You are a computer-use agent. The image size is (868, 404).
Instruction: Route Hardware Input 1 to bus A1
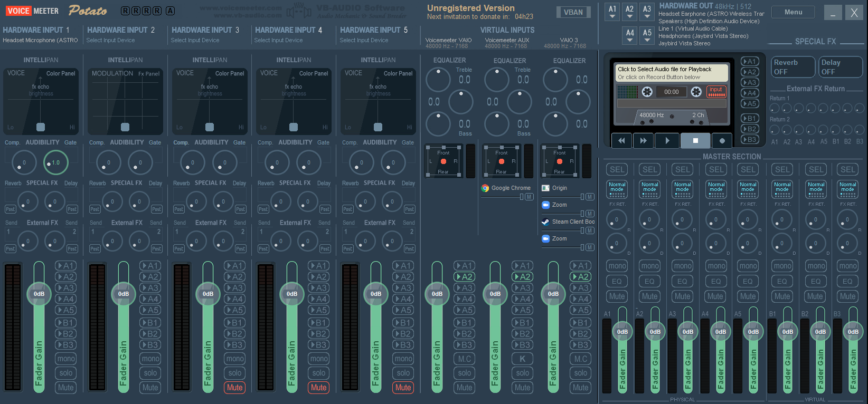(66, 266)
